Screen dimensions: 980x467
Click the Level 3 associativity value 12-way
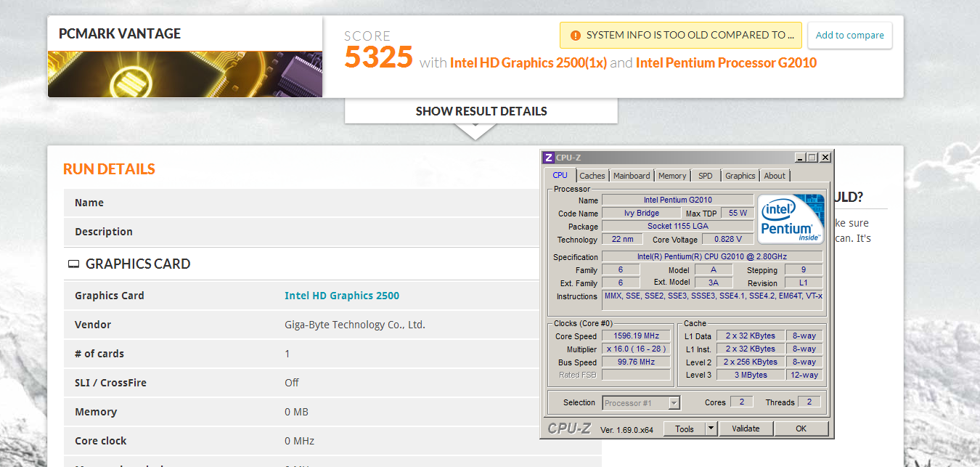pyautogui.click(x=804, y=375)
